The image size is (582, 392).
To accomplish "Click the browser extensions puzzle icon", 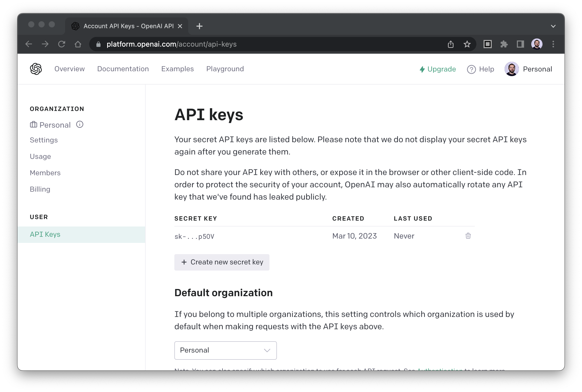I will click(x=504, y=44).
